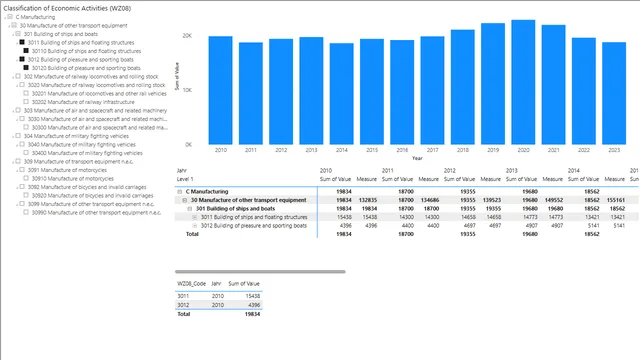
Task: Select the 2020 bar in the chart
Action: [x=523, y=82]
